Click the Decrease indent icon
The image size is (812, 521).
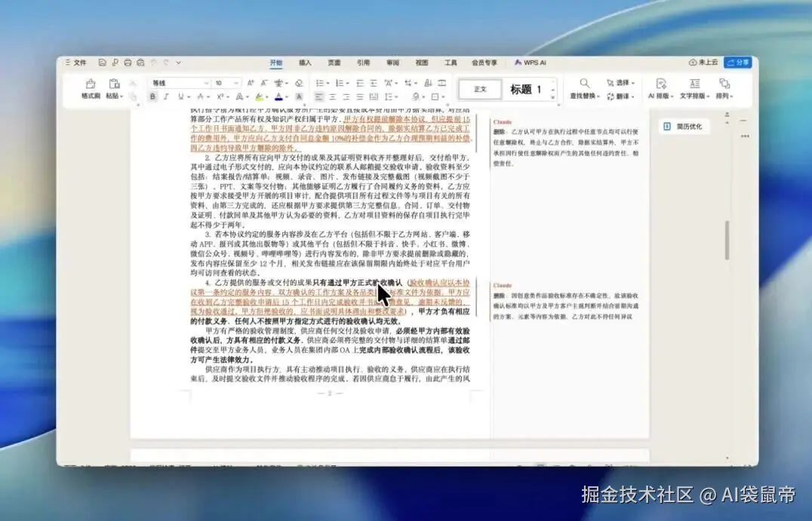click(360, 83)
